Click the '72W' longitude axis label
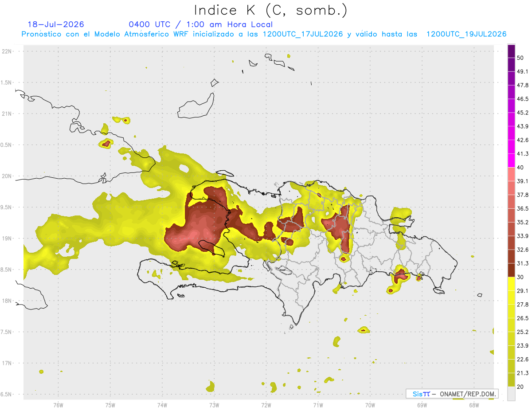Screen dimensions: 532x411 pyautogui.click(x=266, y=405)
